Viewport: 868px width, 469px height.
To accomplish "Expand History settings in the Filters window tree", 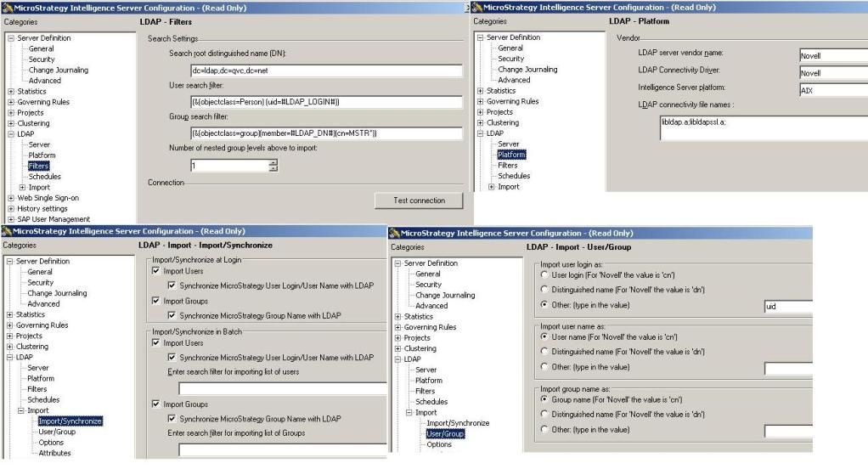I will point(10,209).
